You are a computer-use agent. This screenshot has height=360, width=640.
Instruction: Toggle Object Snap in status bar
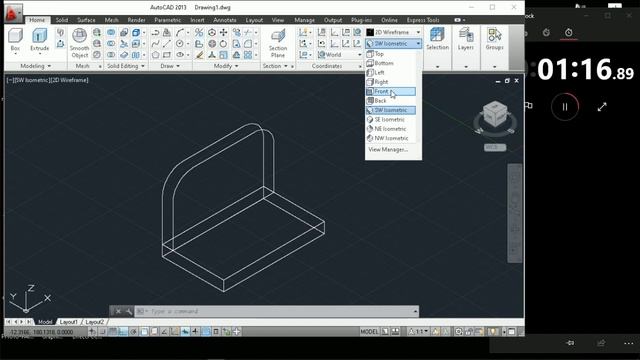144,331
